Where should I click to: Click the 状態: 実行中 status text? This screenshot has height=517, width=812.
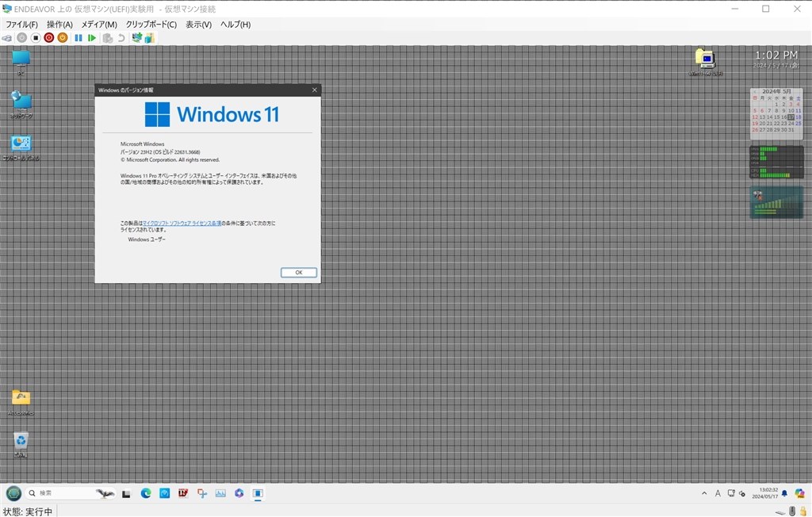[28, 511]
